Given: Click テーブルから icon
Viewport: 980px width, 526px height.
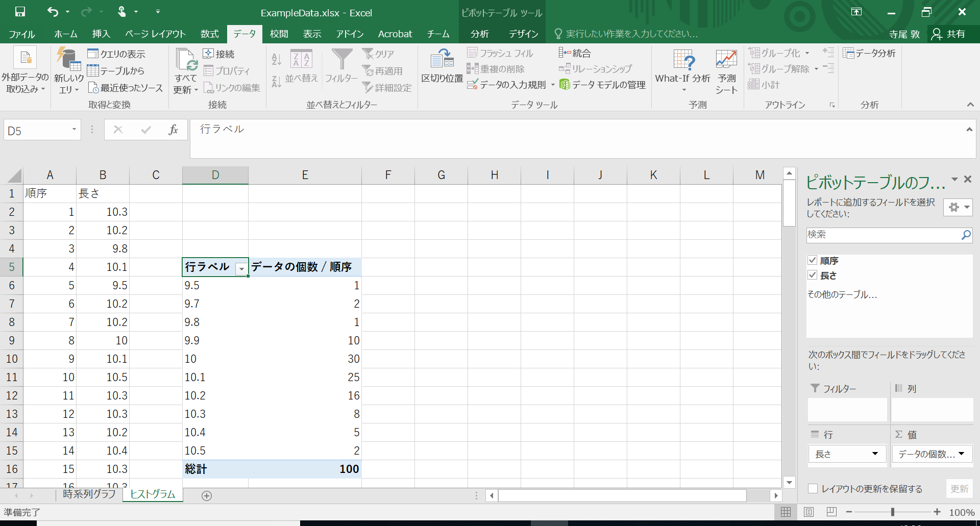Looking at the screenshot, I should point(92,70).
